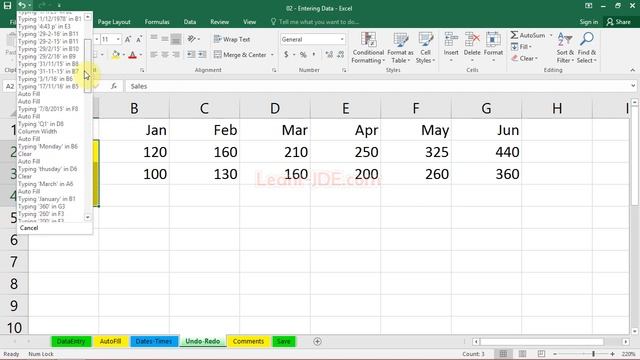The width and height of the screenshot is (640, 360).
Task: Toggle Align Right
Action: pyautogui.click(x=176, y=55)
